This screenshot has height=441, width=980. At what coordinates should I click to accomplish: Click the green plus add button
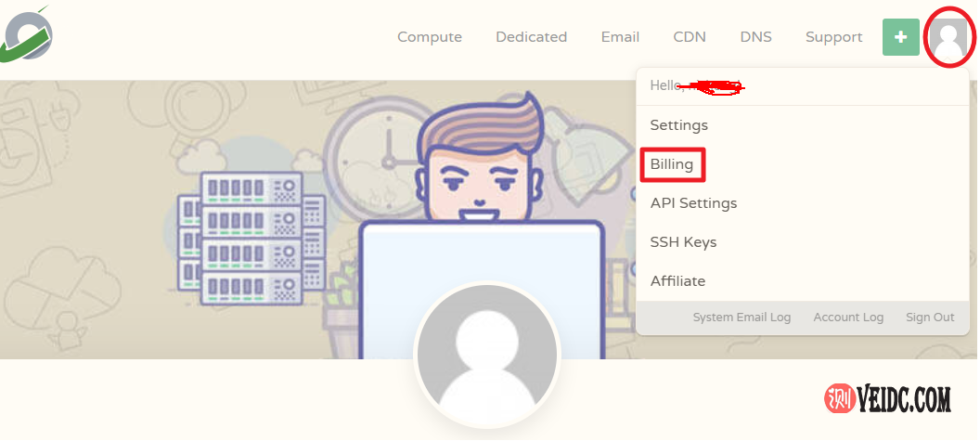click(900, 37)
